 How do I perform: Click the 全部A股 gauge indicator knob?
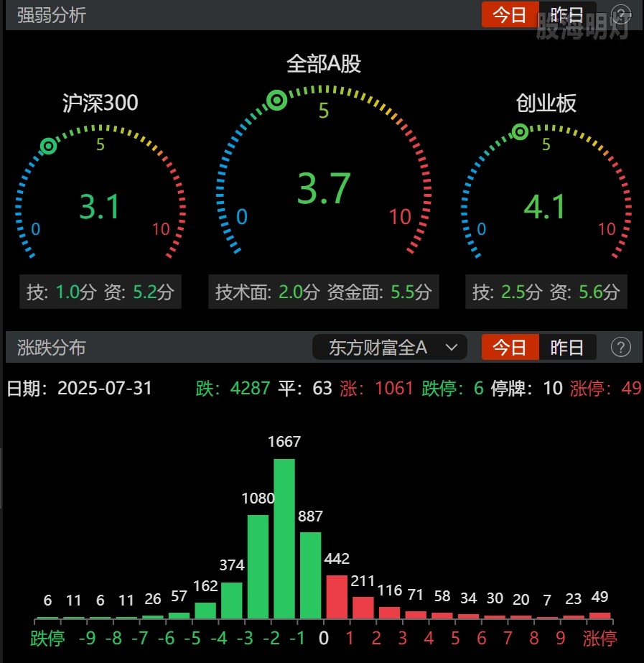[277, 101]
